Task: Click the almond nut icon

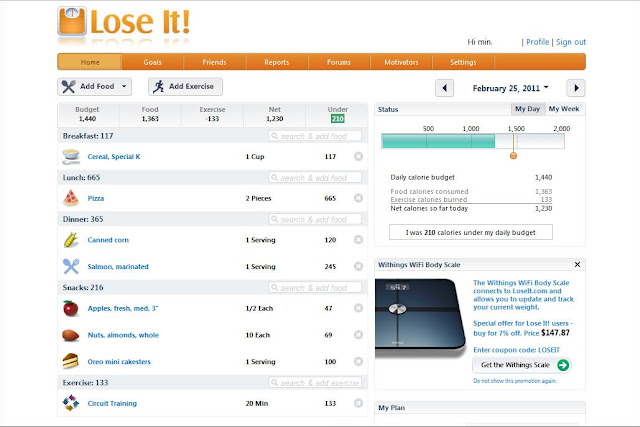Action: pos(71,335)
